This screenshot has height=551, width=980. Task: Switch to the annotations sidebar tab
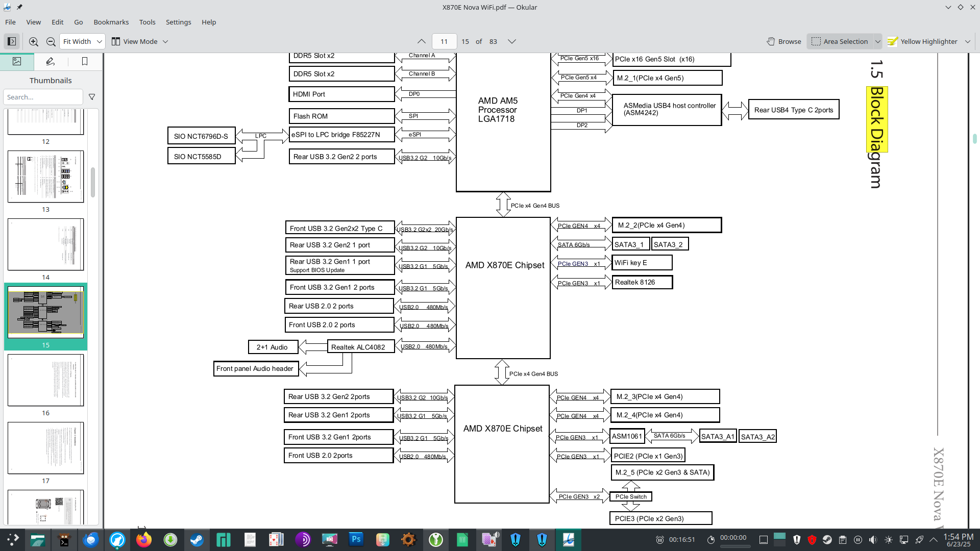pyautogui.click(x=50, y=61)
